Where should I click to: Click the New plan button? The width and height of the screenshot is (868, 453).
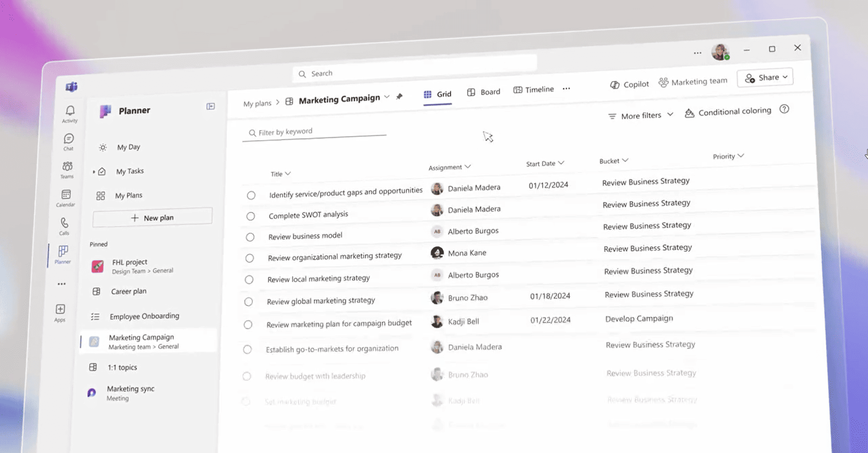pos(152,218)
